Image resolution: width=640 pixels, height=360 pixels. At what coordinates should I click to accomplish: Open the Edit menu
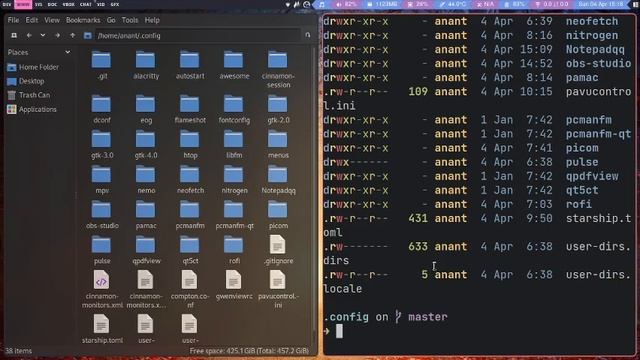[31, 20]
